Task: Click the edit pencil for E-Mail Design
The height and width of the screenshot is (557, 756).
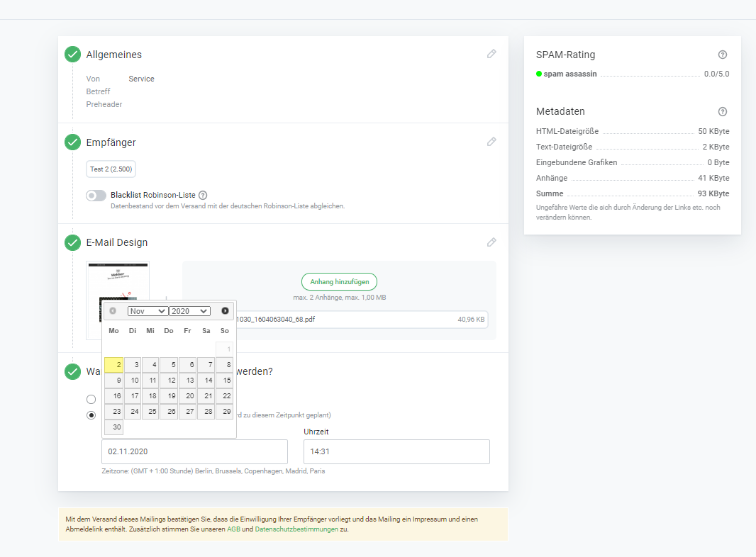Action: pyautogui.click(x=491, y=242)
